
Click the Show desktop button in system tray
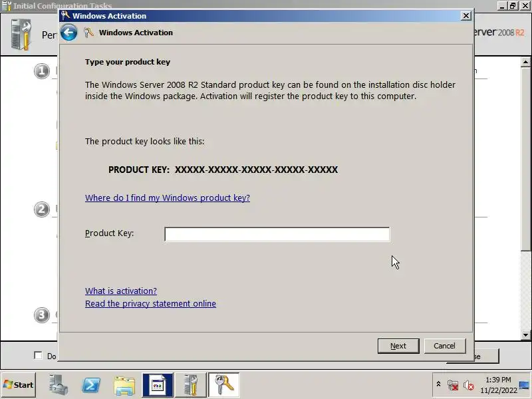click(525, 385)
